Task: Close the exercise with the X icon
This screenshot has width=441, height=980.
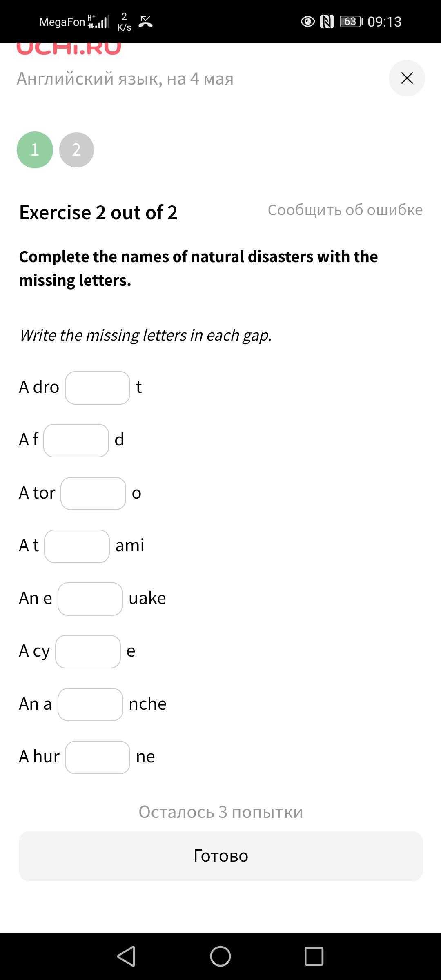Action: click(407, 78)
